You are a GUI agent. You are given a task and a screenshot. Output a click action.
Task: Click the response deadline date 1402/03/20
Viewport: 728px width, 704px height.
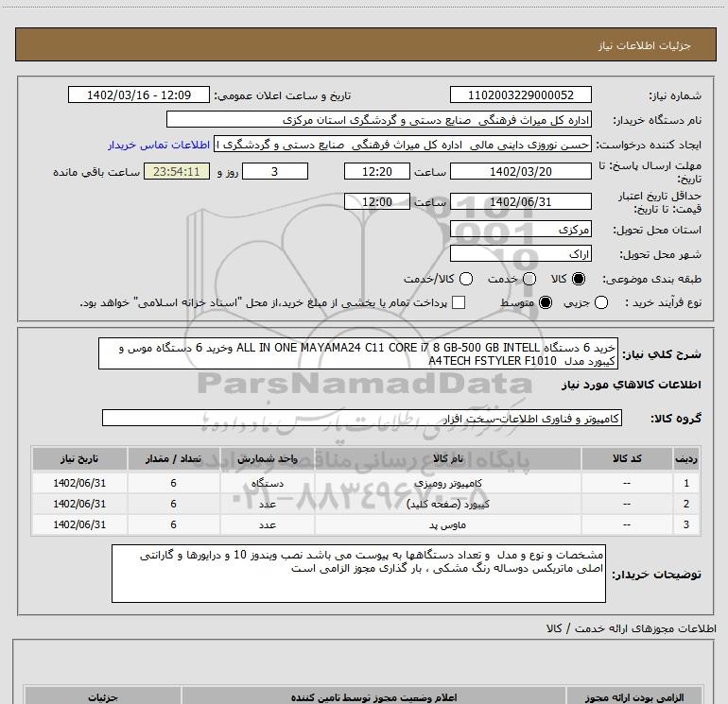tap(520, 171)
